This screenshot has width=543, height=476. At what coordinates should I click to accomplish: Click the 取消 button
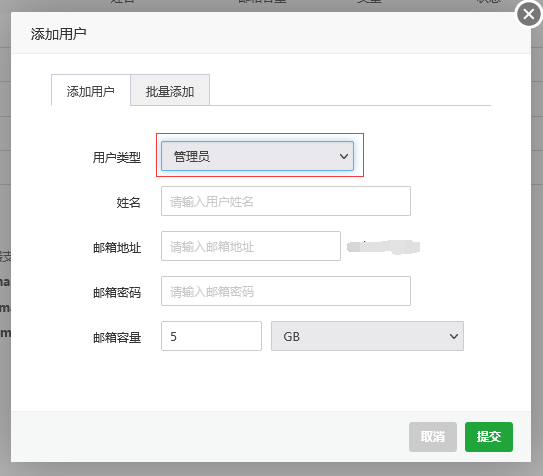433,437
